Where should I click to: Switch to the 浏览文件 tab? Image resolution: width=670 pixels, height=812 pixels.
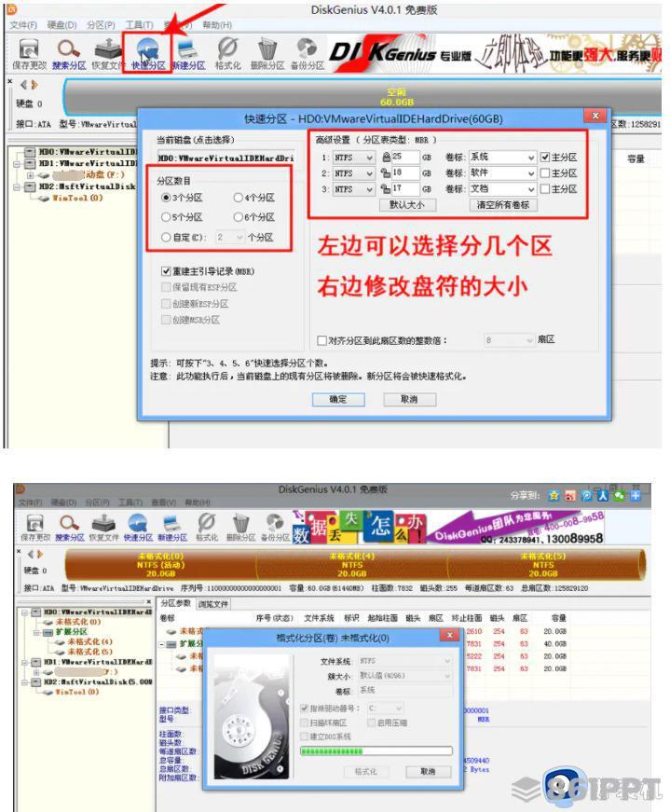click(212, 604)
